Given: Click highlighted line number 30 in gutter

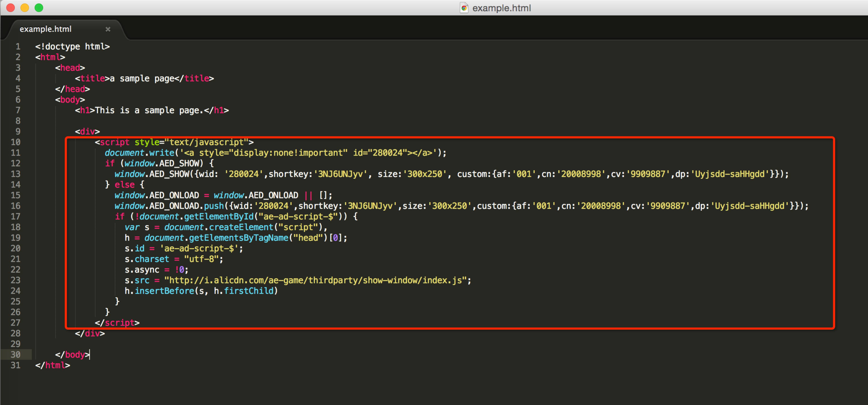Looking at the screenshot, I should pyautogui.click(x=16, y=355).
